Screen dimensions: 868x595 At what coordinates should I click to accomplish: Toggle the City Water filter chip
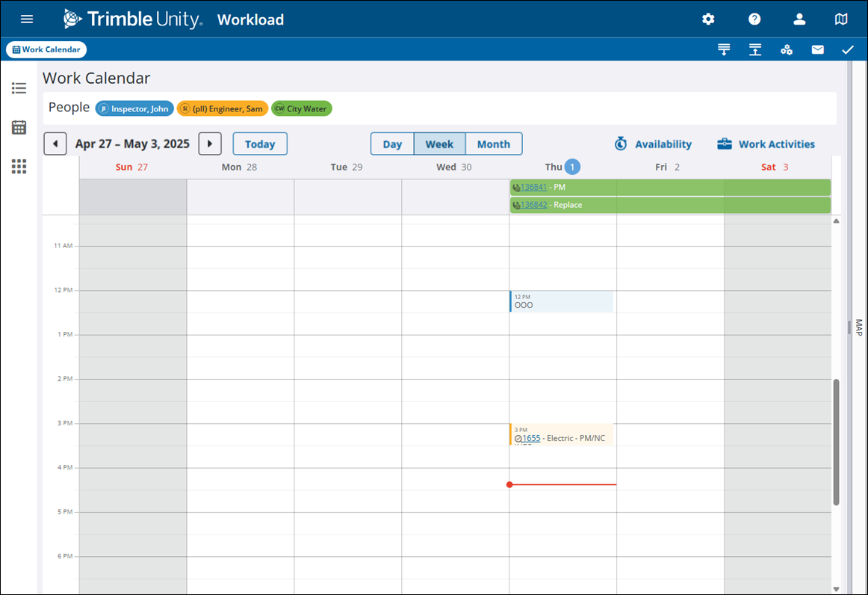point(302,109)
